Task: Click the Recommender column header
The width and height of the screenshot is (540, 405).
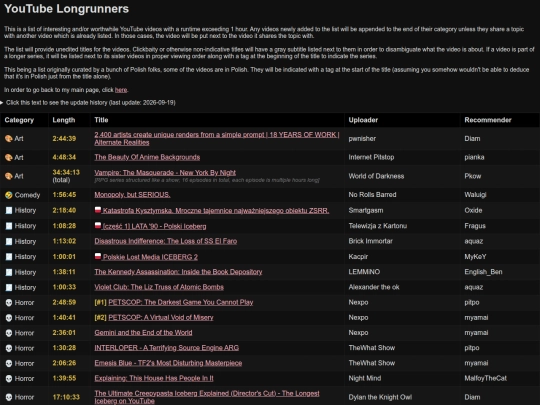Action: click(488, 120)
